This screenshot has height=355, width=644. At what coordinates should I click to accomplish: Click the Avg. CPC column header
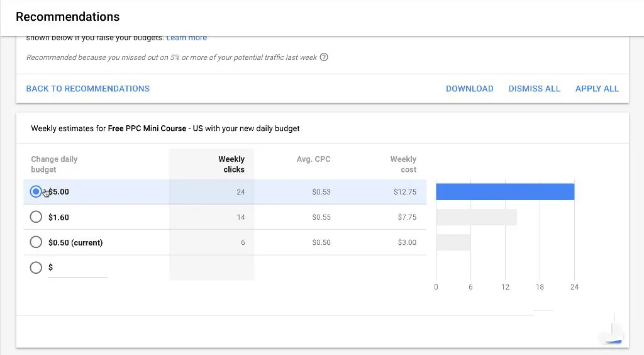coord(313,159)
